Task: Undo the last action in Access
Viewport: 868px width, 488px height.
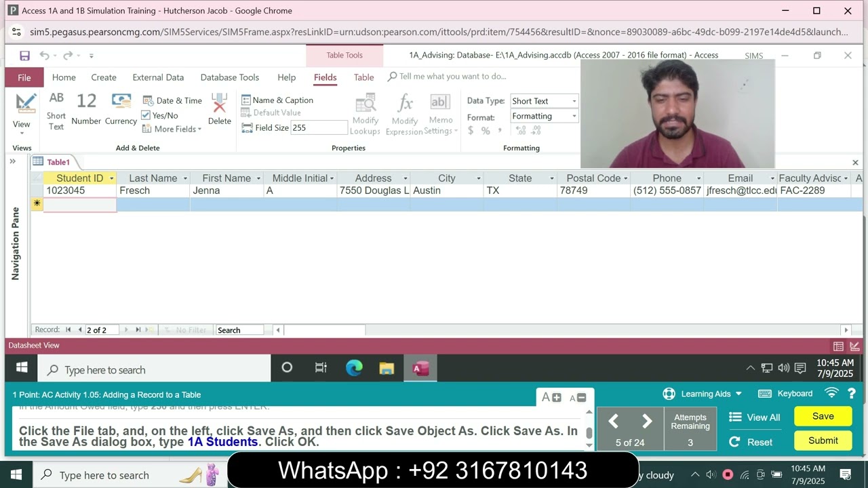Action: (44, 56)
